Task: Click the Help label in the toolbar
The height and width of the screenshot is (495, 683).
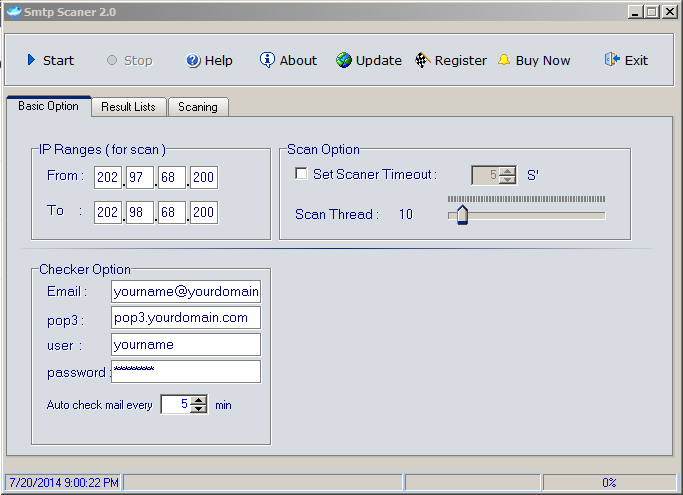Action: coord(219,61)
